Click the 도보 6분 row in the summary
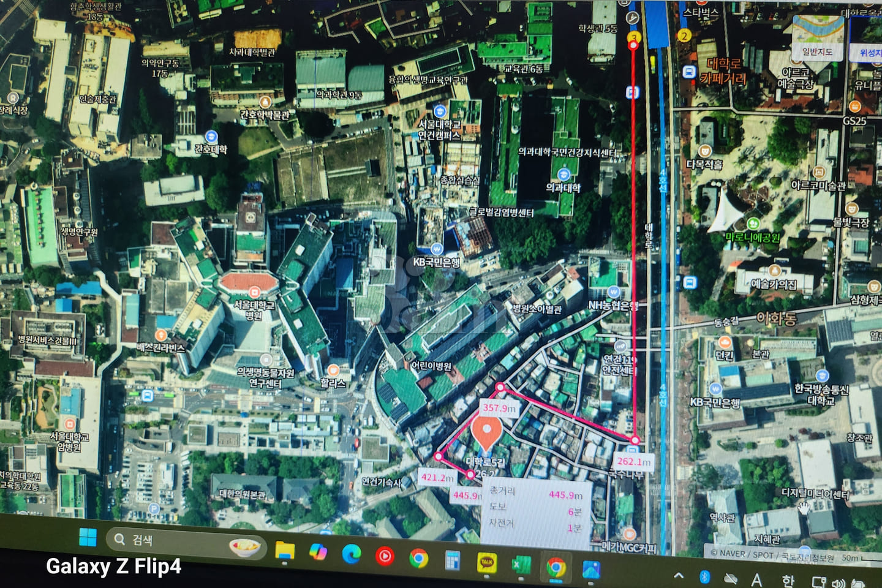 (536, 509)
